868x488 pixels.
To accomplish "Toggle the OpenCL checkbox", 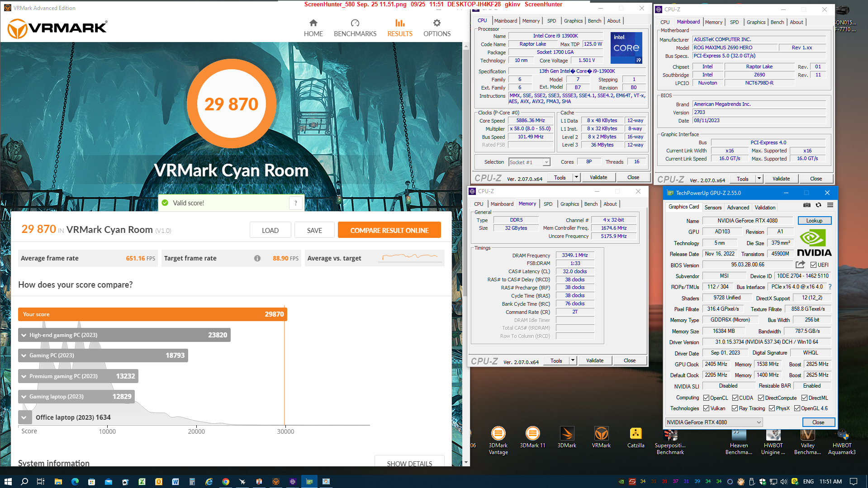I will click(706, 398).
